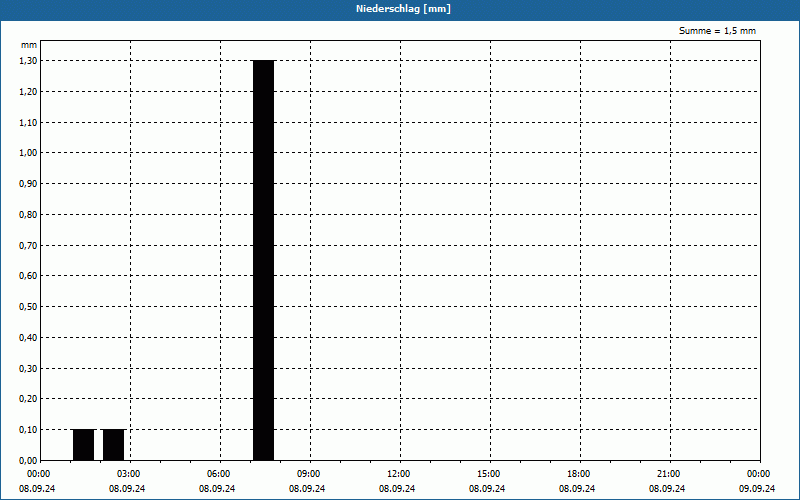Click the Niederschlag [mm] chart title
800x500 pixels.
403,9
